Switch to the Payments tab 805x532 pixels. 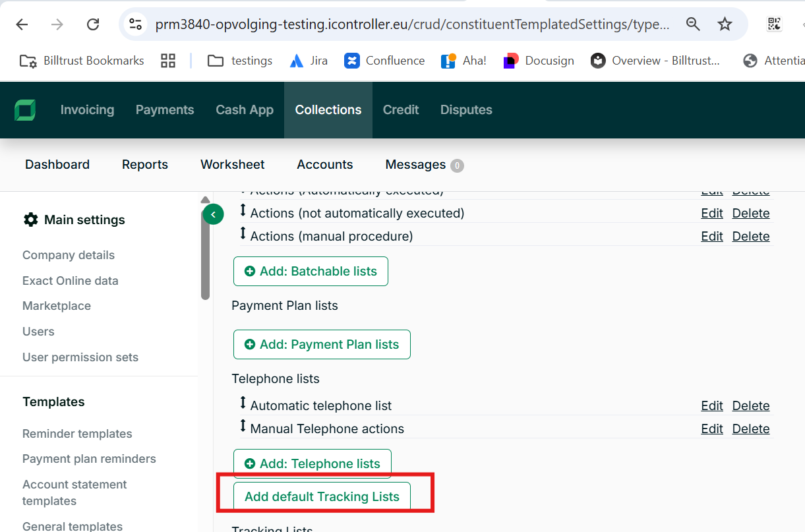165,110
